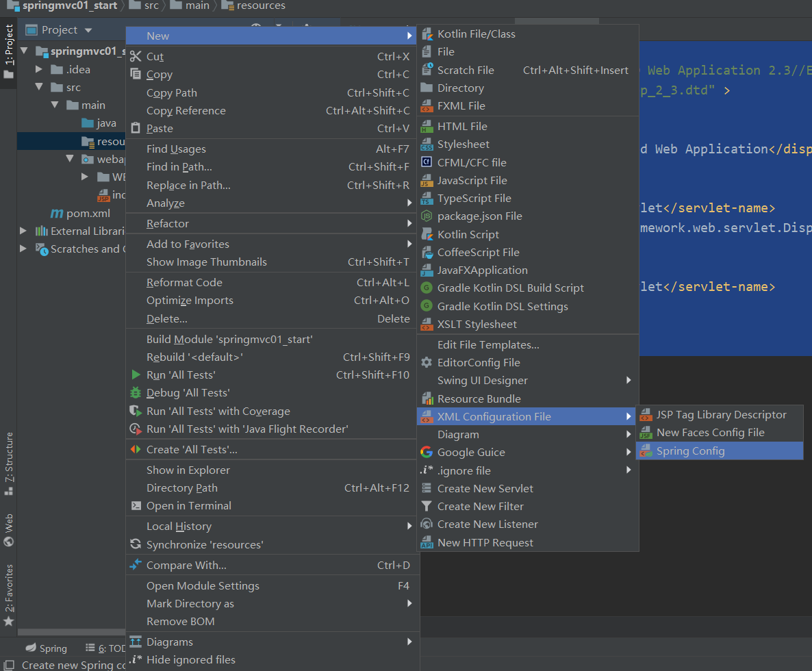Viewport: 812px width, 671px height.
Task: Click the Create New Filter funnel icon
Action: click(x=427, y=506)
